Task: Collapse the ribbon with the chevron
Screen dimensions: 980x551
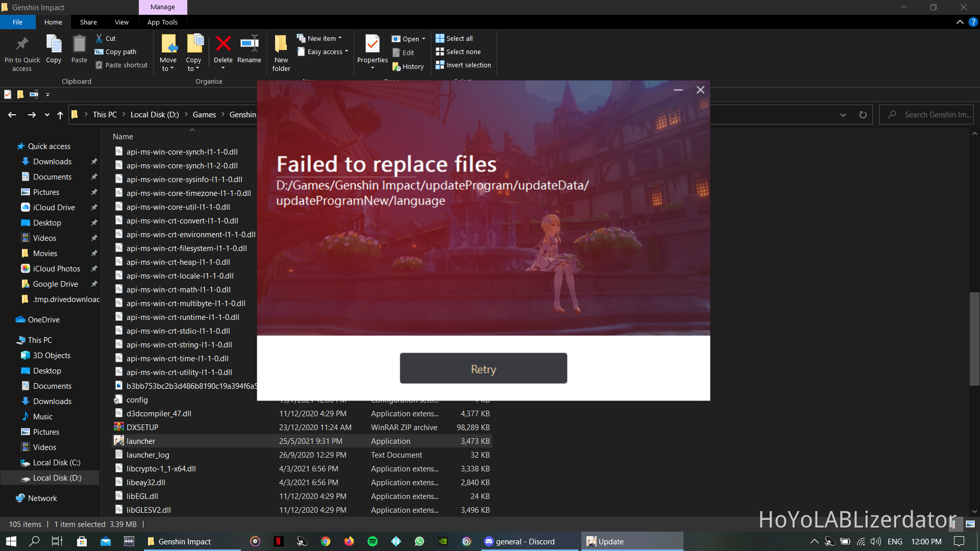Action: [x=960, y=22]
